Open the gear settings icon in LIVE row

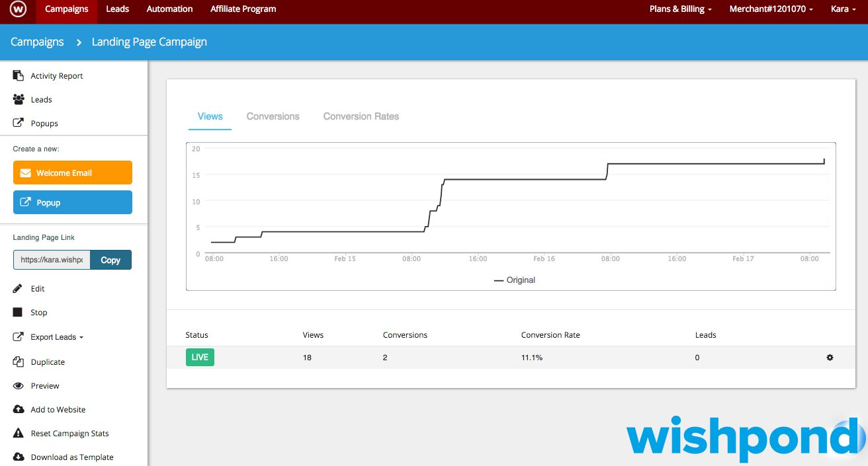(830, 358)
